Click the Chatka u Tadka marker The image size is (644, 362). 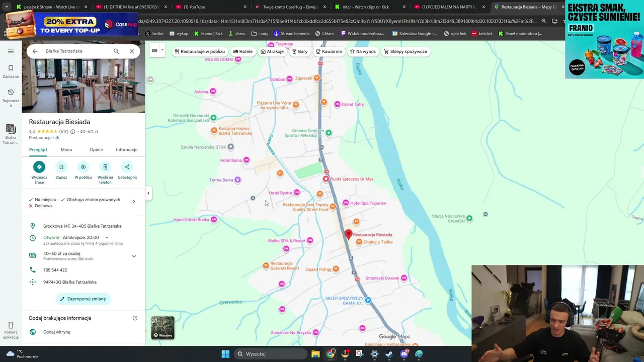[359, 242]
